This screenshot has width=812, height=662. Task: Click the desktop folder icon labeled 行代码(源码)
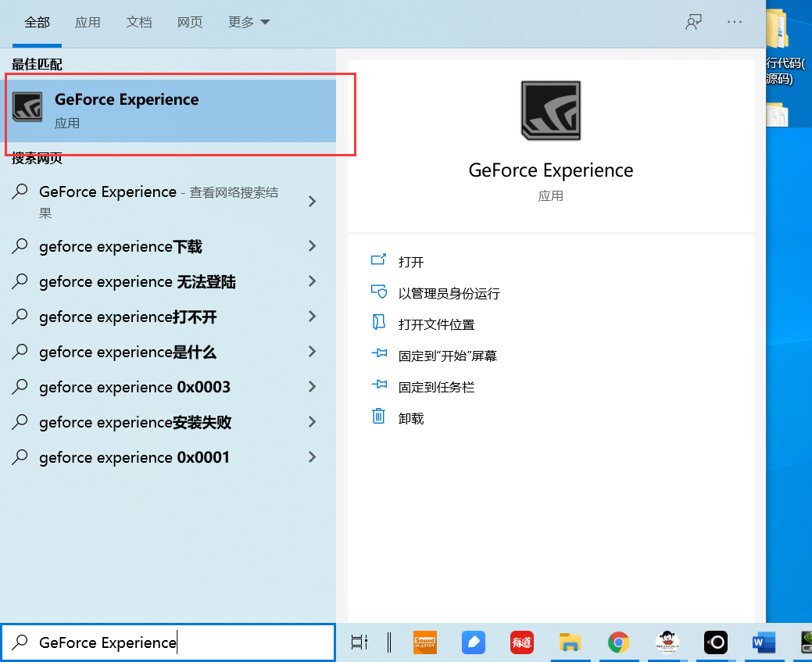(778, 28)
